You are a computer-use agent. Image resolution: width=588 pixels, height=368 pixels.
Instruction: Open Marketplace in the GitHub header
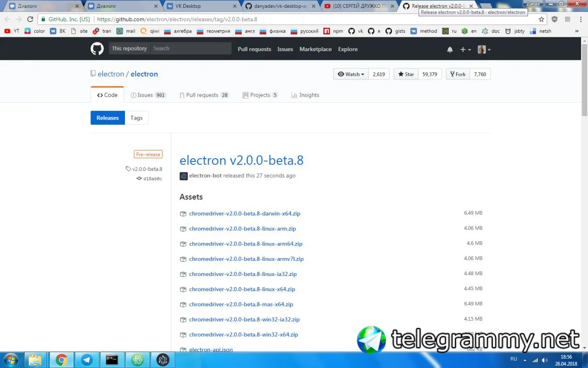pos(316,49)
